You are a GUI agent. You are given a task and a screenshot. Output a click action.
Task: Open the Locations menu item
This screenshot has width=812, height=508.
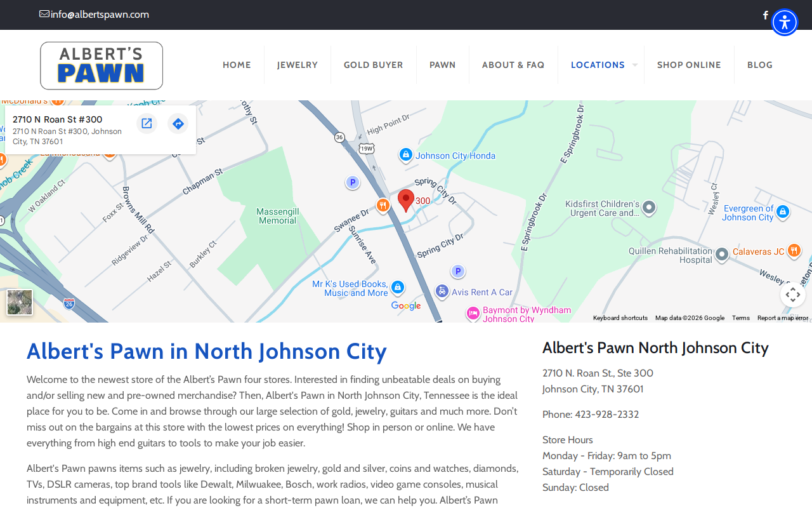598,65
